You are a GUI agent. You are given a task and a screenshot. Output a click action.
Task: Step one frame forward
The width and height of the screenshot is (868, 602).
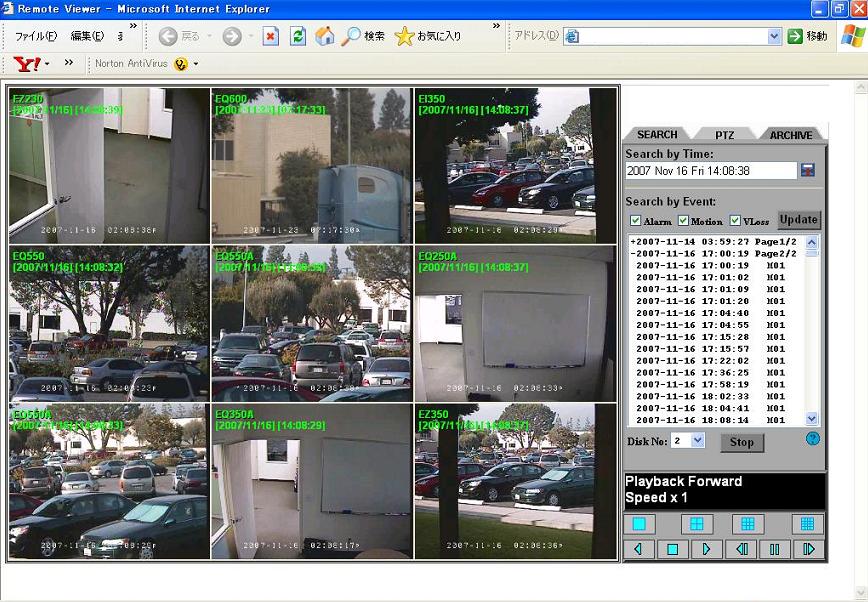808,549
